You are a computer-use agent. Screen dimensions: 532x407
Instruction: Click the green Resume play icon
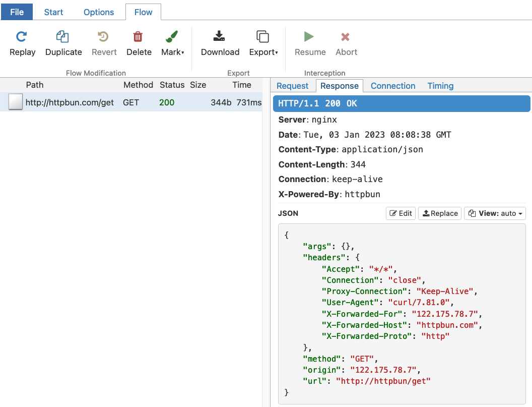[309, 37]
